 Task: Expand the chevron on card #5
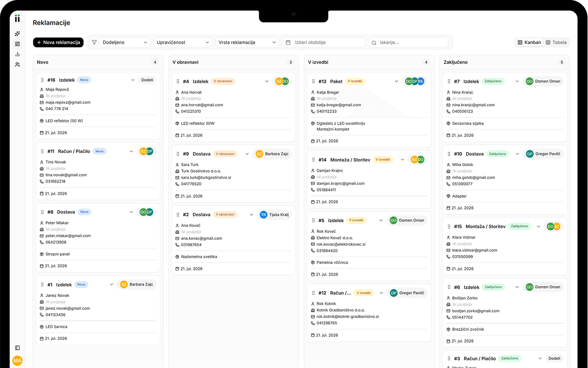click(x=381, y=220)
